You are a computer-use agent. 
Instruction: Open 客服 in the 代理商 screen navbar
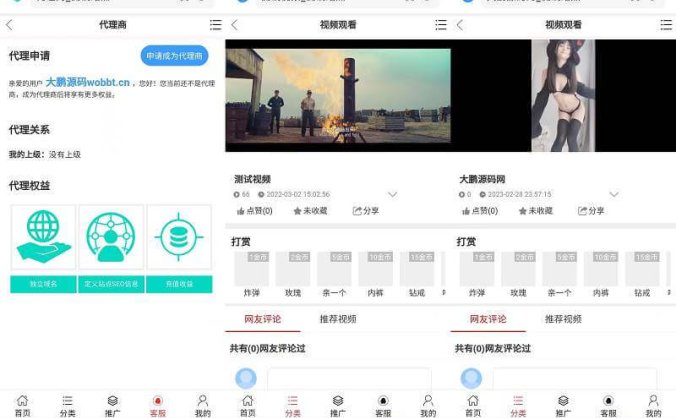[158, 406]
